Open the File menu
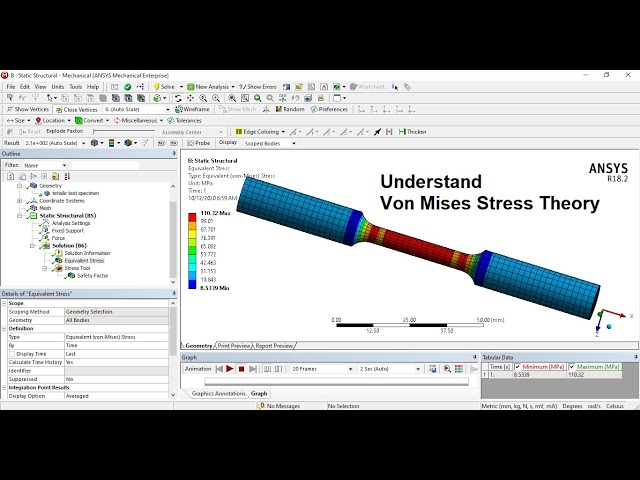640x480 pixels. 11,87
